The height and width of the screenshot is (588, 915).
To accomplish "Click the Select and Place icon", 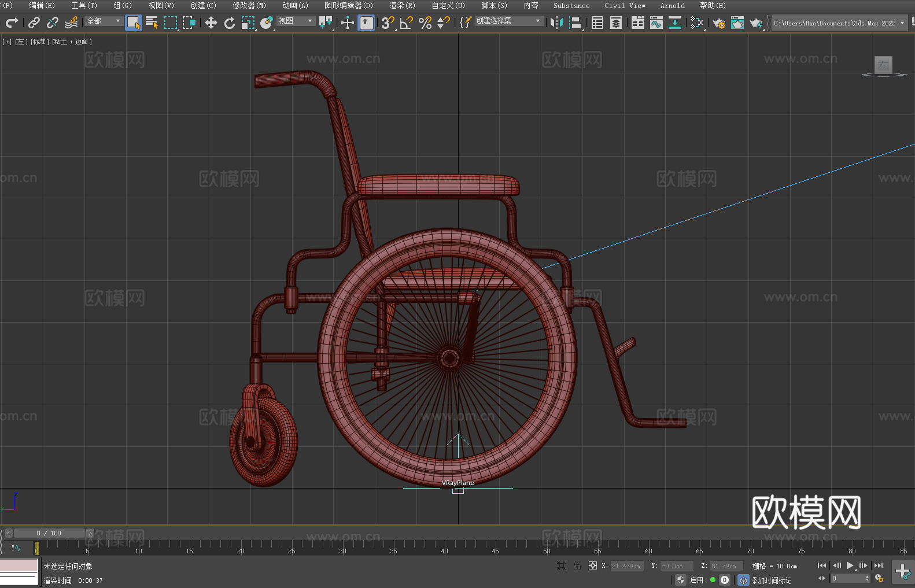I will tap(267, 23).
